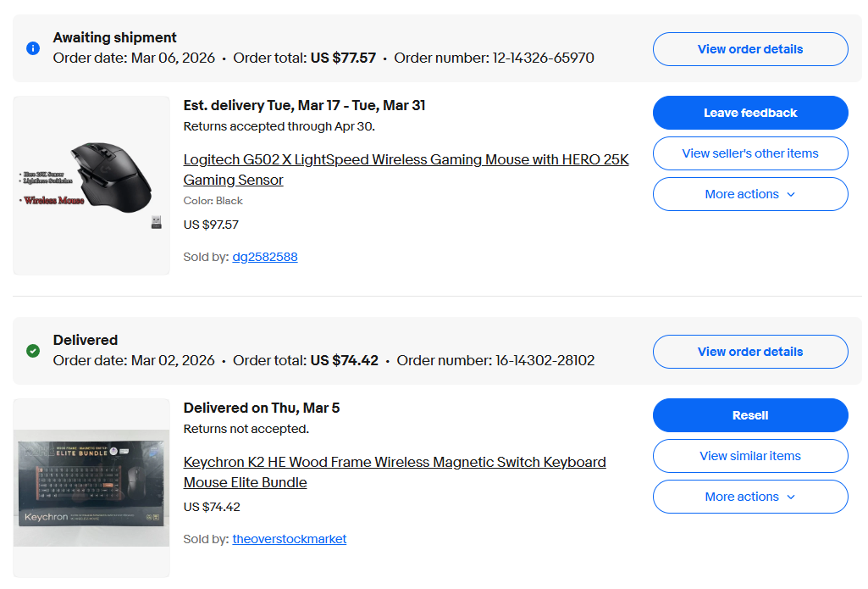Click View similar items
This screenshot has height=589, width=868.
click(749, 456)
